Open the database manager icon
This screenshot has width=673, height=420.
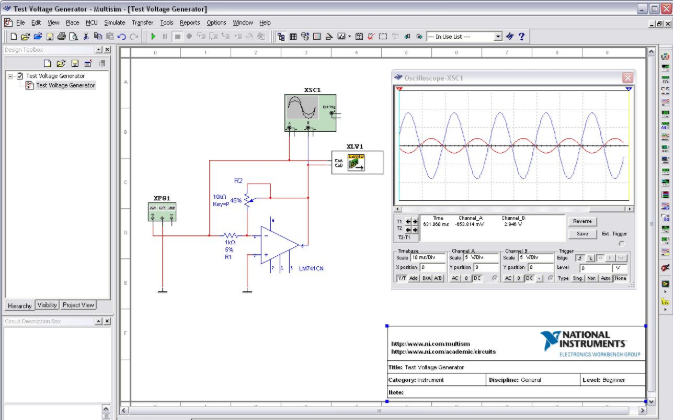tap(305, 37)
